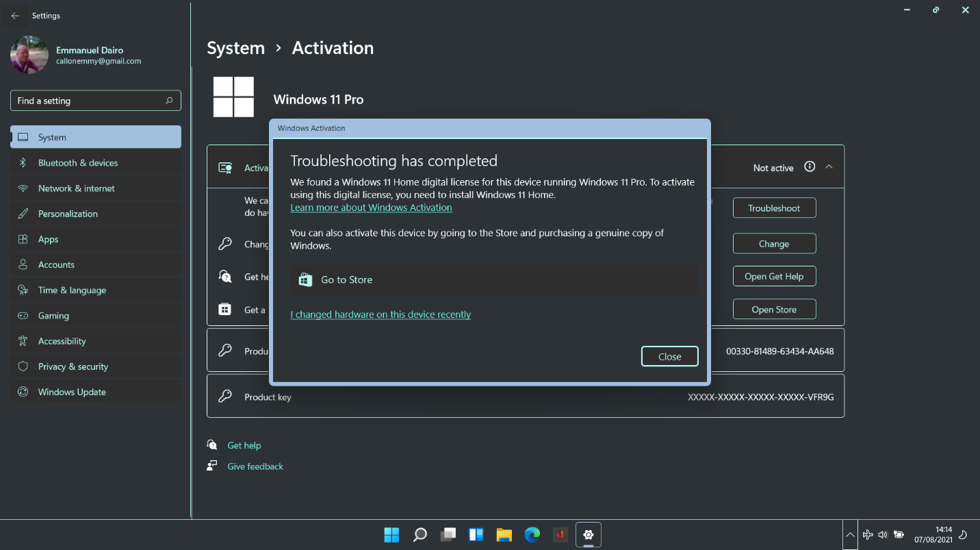Close the troubleshooting dialog
The image size is (980, 550).
click(x=669, y=356)
